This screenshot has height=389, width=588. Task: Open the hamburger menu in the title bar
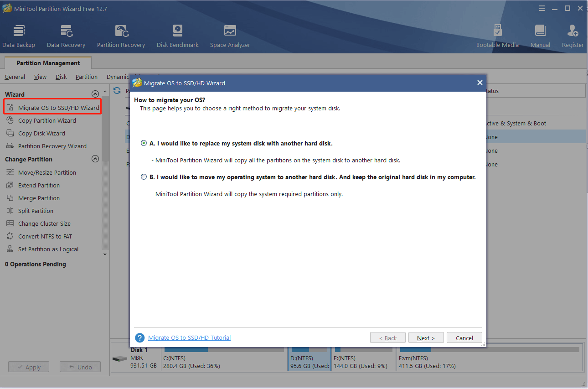pos(542,8)
